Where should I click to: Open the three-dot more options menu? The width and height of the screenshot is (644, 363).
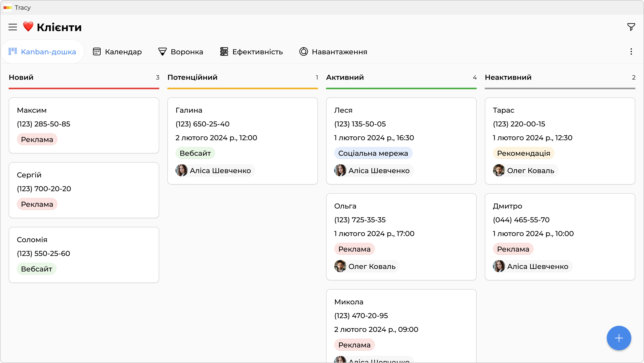tap(631, 52)
